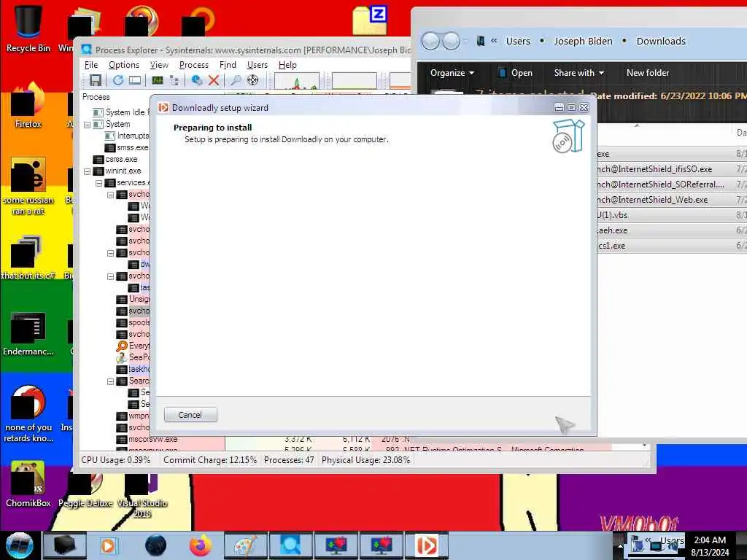Collapse the svchost node above the dw process
This screenshot has width=747, height=560.
[111, 253]
